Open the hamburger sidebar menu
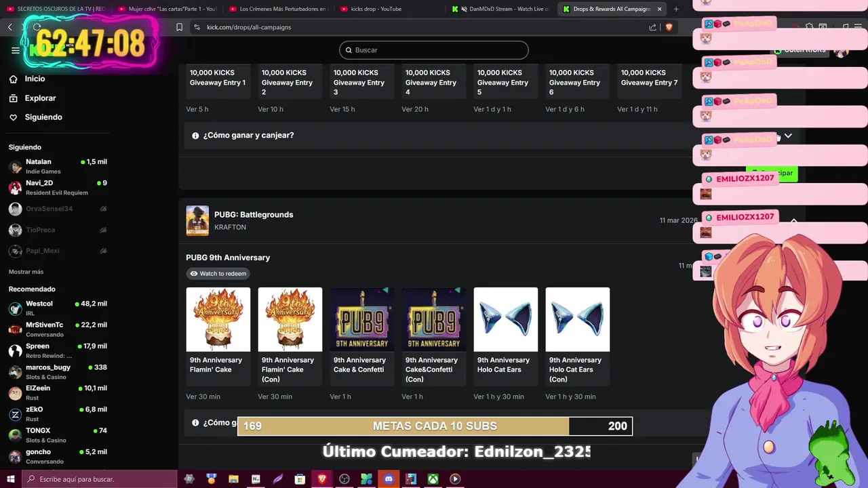 click(x=16, y=50)
